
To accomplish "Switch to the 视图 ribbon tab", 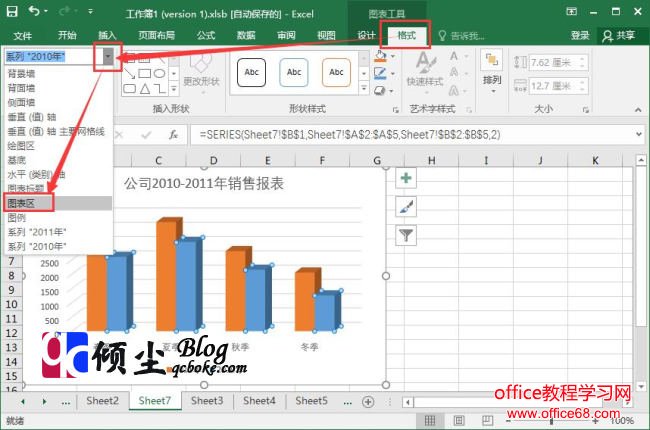I will (x=326, y=35).
